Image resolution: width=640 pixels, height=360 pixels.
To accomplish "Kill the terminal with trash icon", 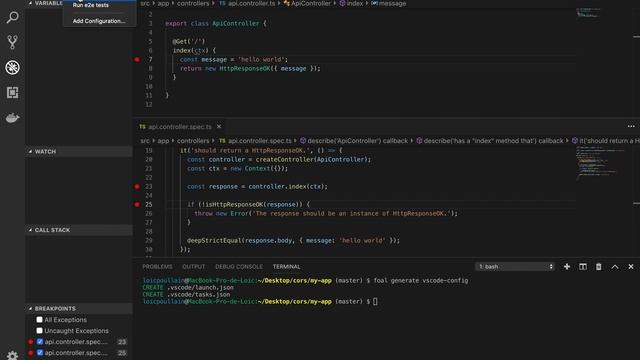I will 598,267.
